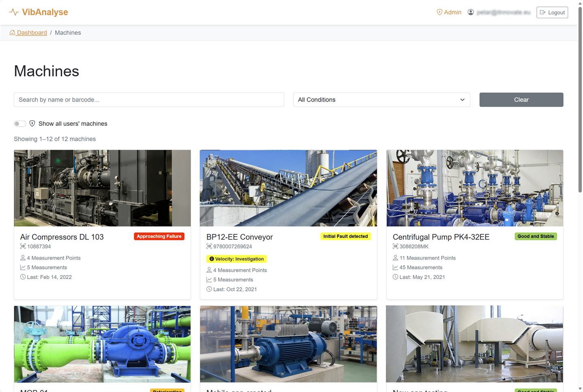Click info icon in Velocity: Investigation badge
Viewport: 583px width, 392px height.
212,259
